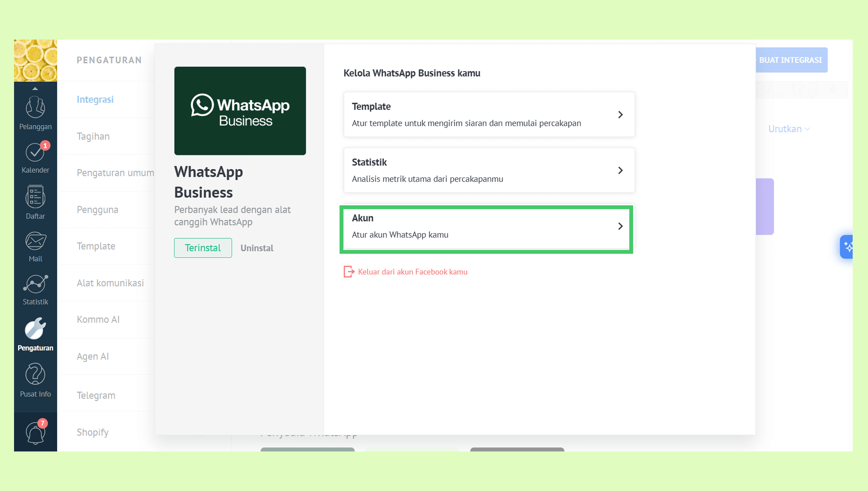Open the Akun card title
The height and width of the screenshot is (491, 868).
coord(363,218)
